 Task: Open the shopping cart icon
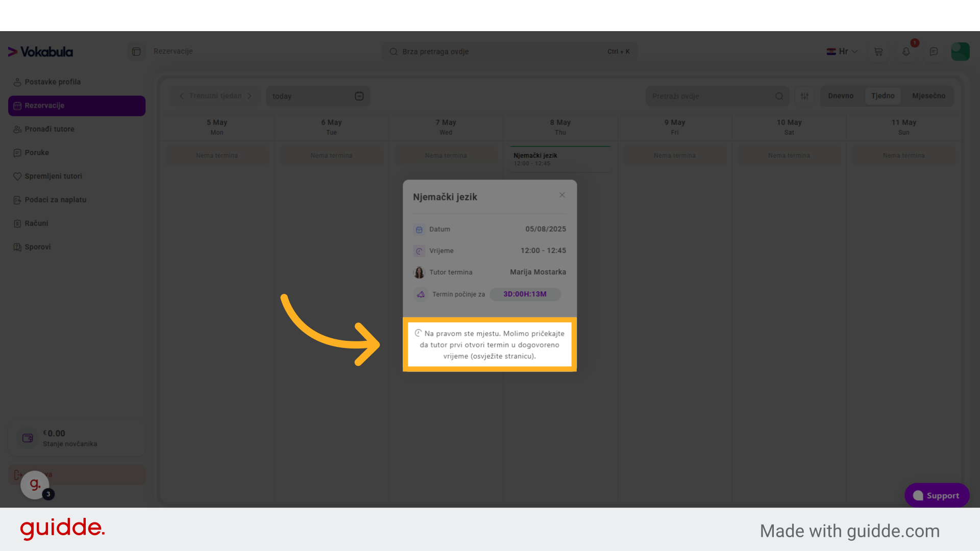click(x=878, y=52)
